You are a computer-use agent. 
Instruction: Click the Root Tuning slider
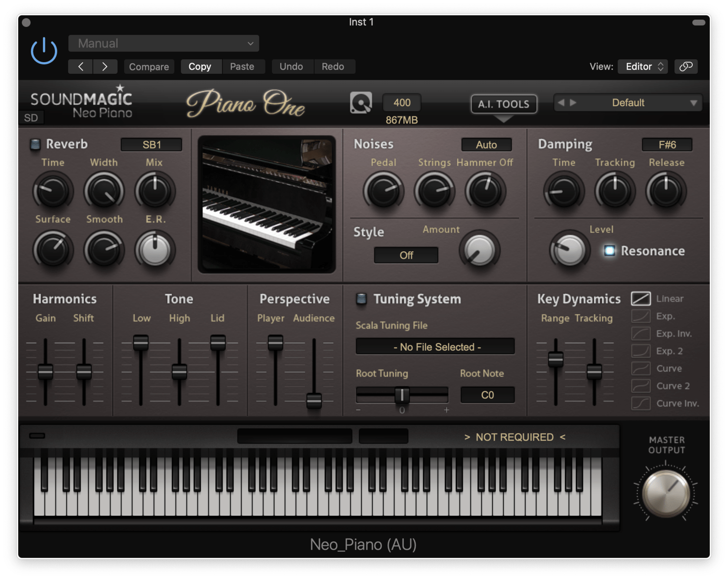tap(402, 395)
